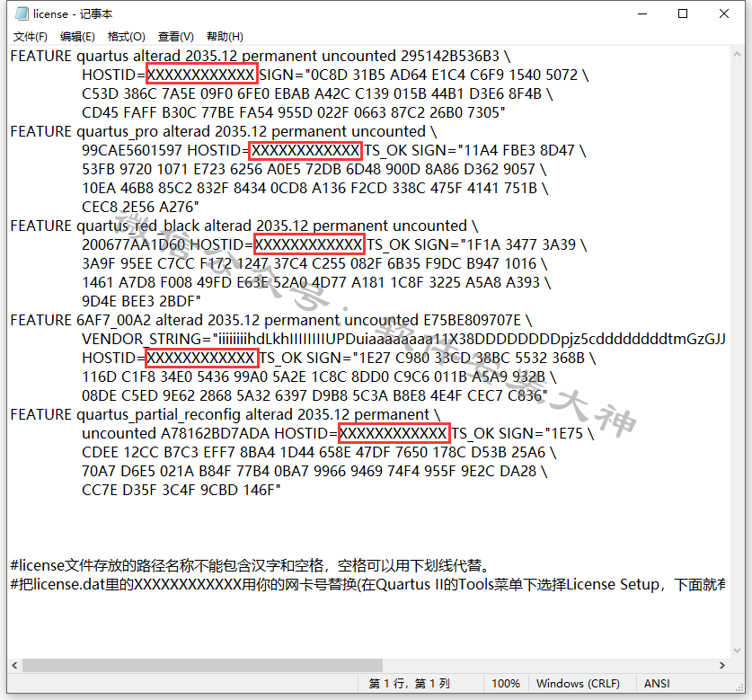Viewport: 752px width, 700px height.
Task: Click the line starting 'FEATURE quartus_partial_reconfig alterad'
Action: [x=226, y=414]
